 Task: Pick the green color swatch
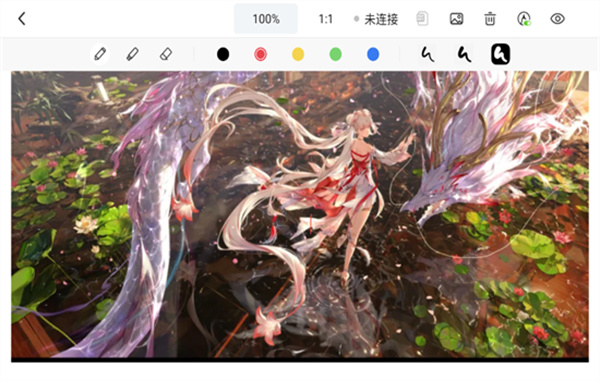coord(336,54)
